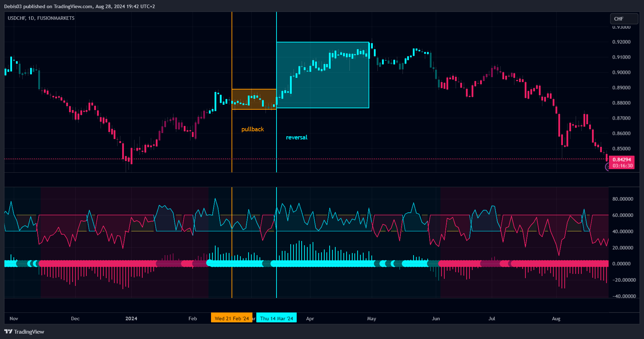Click the 'pullback' text annotation
Image resolution: width=644 pixels, height=339 pixels.
(x=252, y=129)
